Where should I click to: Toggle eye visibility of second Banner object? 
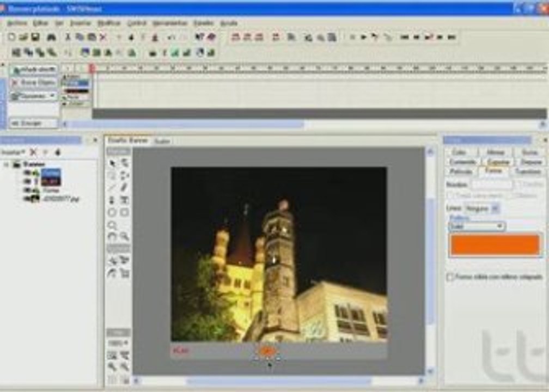point(27,181)
